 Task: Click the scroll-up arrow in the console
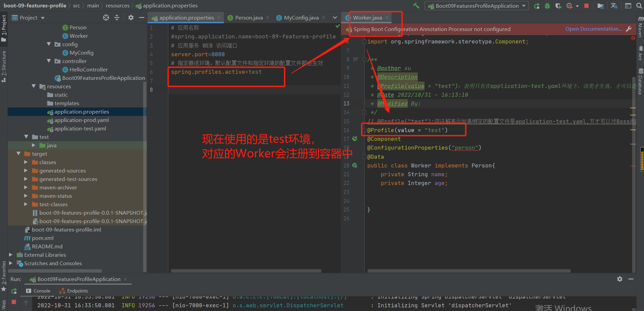click(26, 303)
